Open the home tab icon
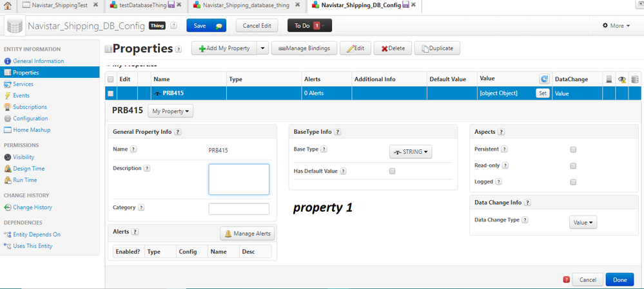The image size is (644, 289). [x=7, y=6]
